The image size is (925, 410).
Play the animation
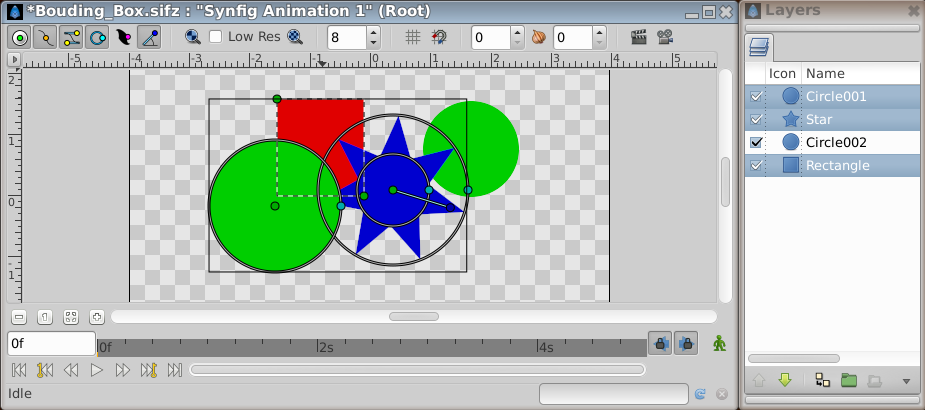(x=97, y=370)
